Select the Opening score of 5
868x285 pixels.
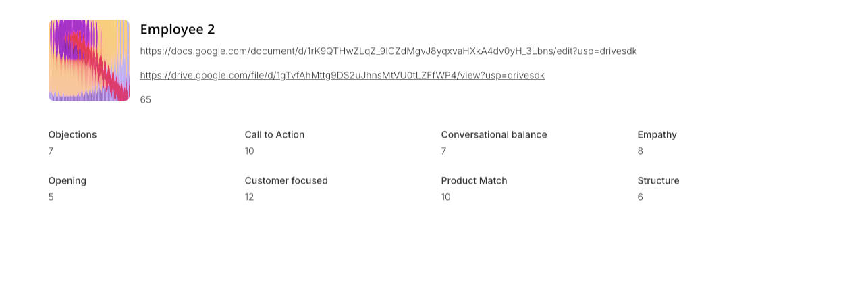[51, 197]
